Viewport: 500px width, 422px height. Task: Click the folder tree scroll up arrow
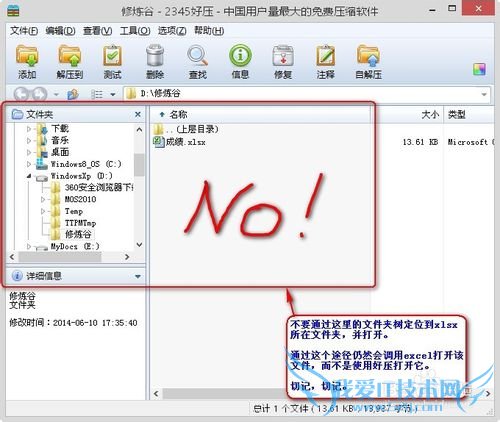(139, 129)
